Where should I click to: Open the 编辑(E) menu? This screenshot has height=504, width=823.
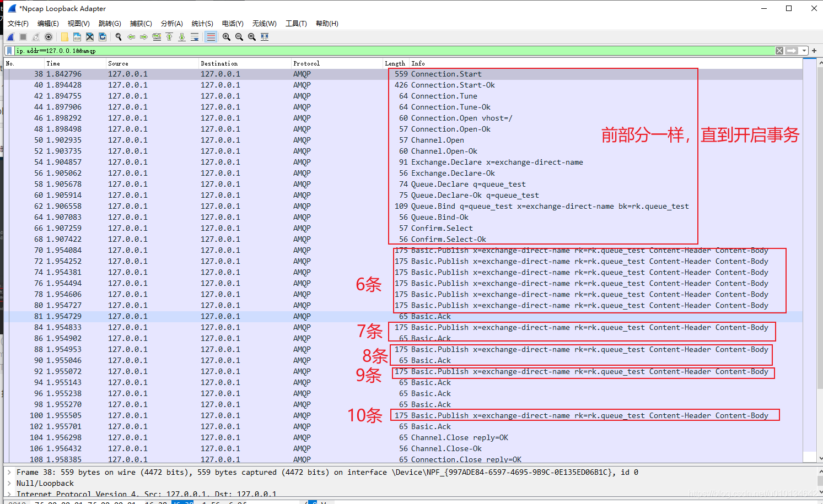(x=48, y=24)
